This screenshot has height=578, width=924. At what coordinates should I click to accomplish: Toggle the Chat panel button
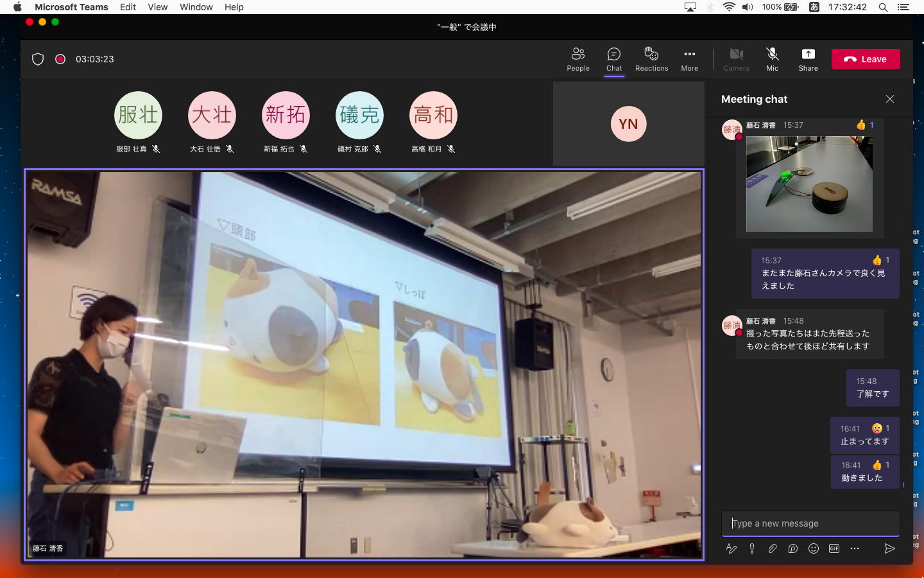pyautogui.click(x=614, y=59)
